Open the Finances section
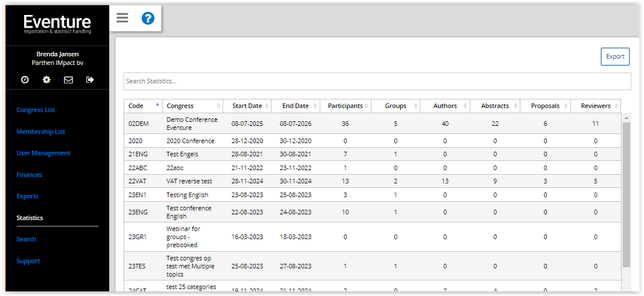The height and width of the screenshot is (296, 644). 29,175
